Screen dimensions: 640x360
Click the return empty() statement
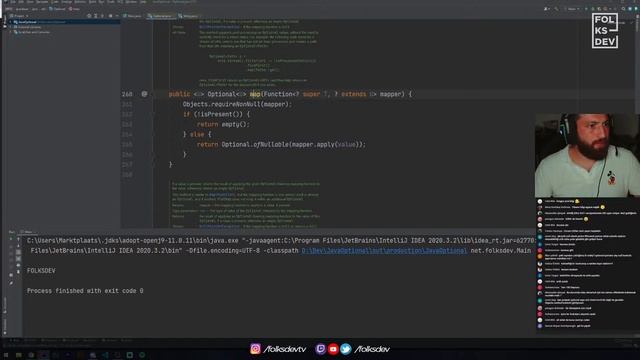(x=223, y=124)
